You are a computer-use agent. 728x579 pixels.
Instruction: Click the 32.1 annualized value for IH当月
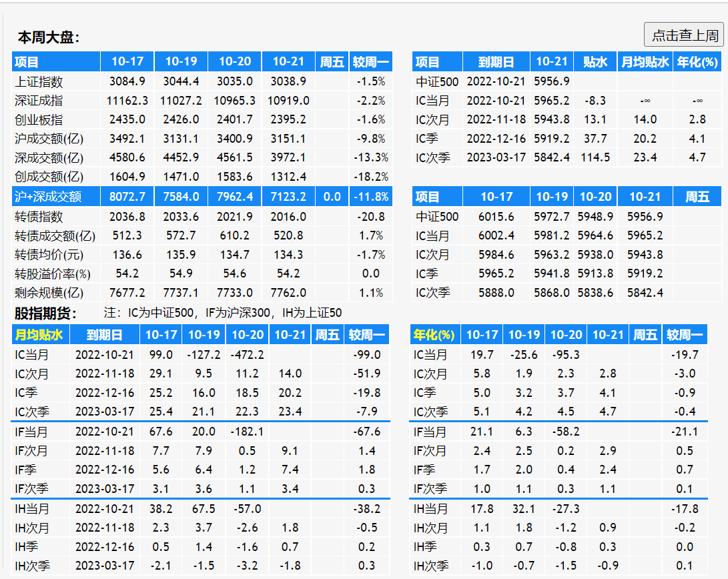tap(524, 508)
